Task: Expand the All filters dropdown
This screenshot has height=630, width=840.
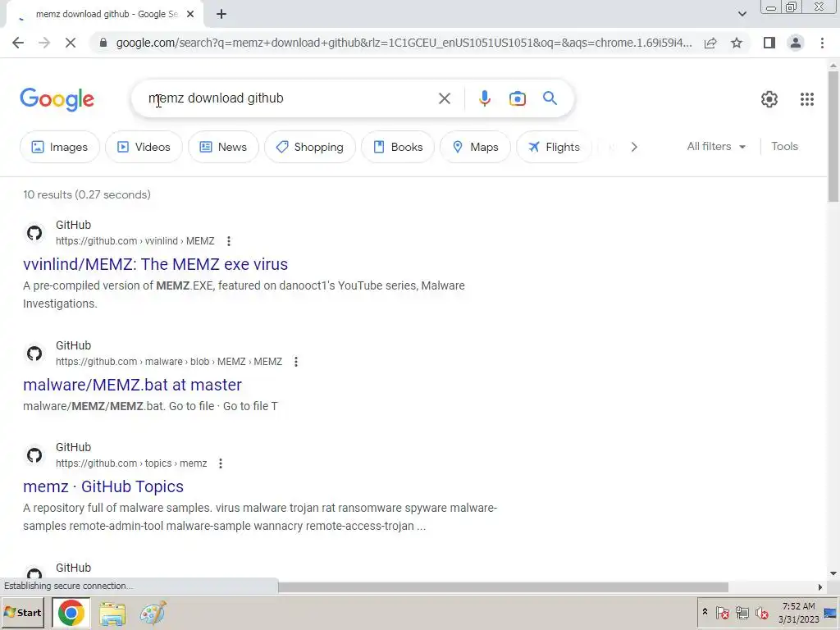Action: (x=716, y=146)
